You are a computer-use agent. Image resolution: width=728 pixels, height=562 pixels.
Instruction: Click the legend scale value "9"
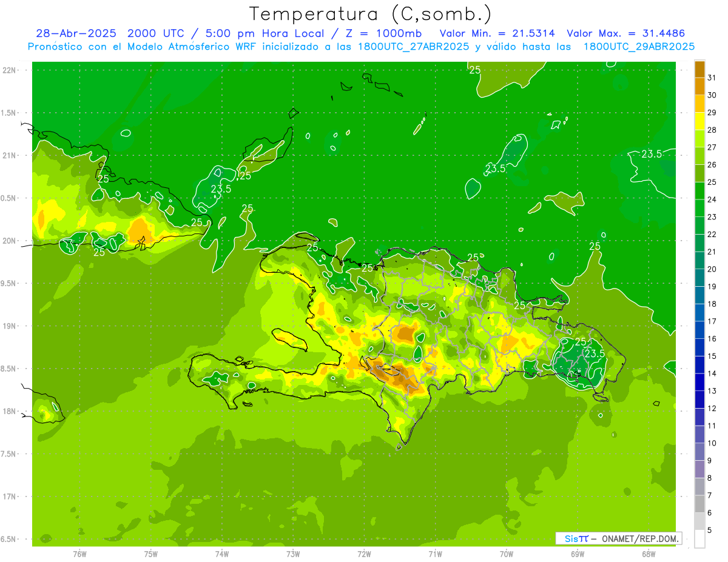710,461
